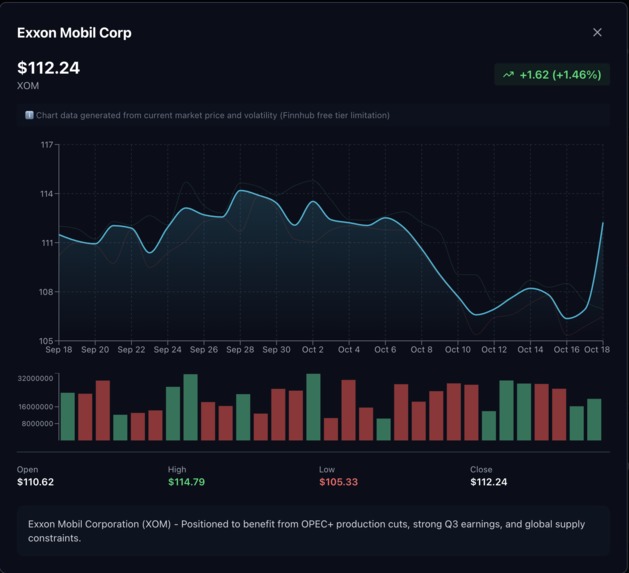Click the Open price $110.62 value
The height and width of the screenshot is (573, 629).
tap(35, 482)
